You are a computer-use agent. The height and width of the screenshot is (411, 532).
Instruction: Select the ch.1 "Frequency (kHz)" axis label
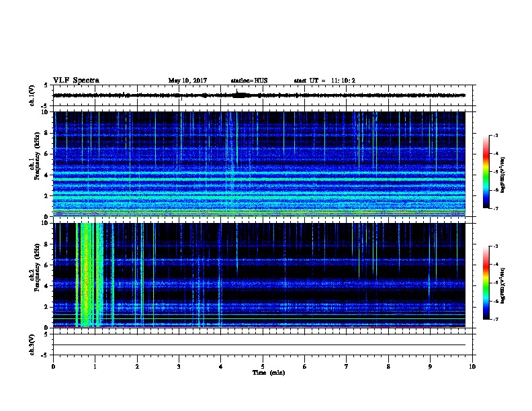[x=37, y=156]
